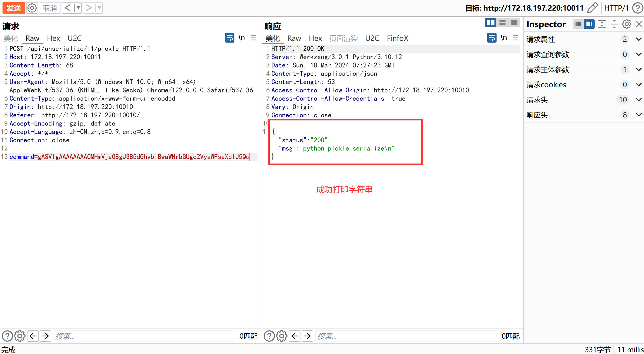The height and width of the screenshot is (354, 644).
Task: Click expand all sections icon in Inspector
Action: (602, 24)
